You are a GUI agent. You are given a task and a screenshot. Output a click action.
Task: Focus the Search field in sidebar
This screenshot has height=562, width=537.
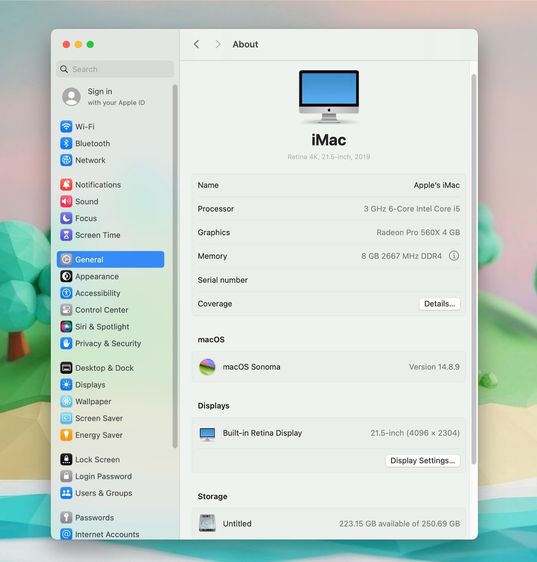pyautogui.click(x=115, y=69)
